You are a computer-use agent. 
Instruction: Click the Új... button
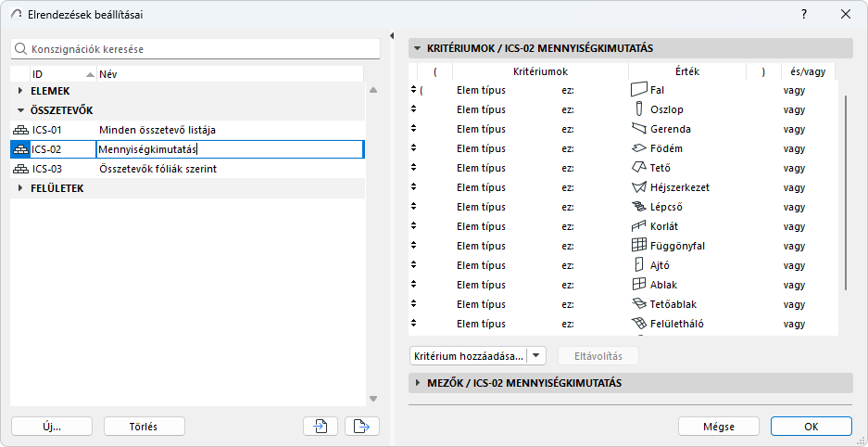pos(51,427)
